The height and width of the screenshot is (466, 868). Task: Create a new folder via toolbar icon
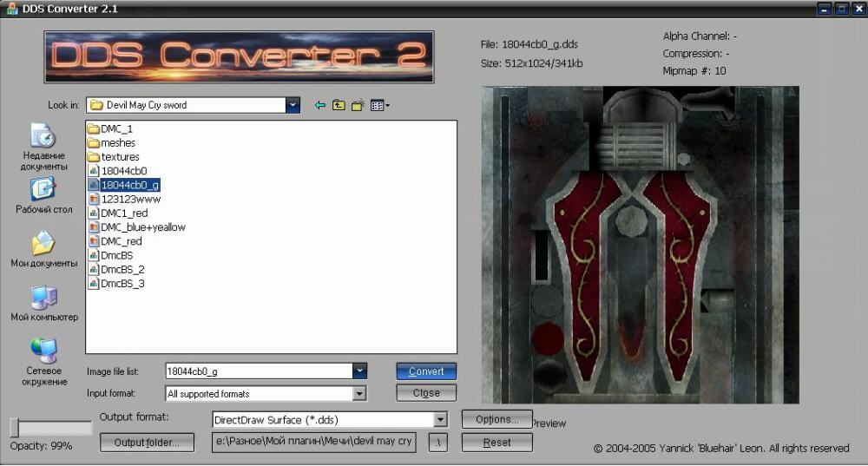(x=358, y=105)
